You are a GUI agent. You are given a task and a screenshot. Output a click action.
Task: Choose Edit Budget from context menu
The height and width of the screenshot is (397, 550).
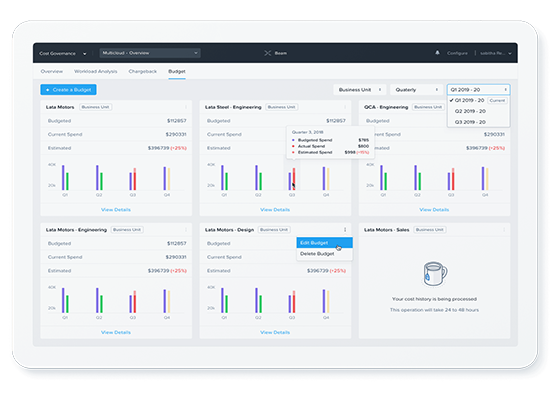coord(324,243)
